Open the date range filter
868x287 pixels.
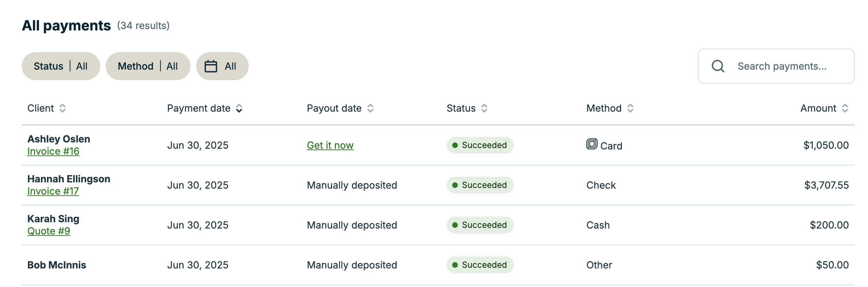point(222,66)
